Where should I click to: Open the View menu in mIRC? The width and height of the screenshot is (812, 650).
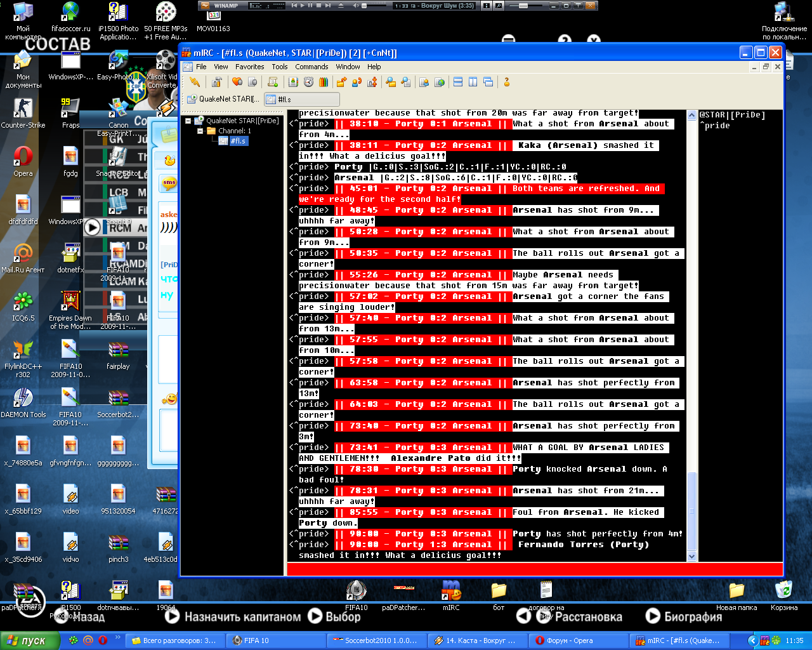click(221, 67)
